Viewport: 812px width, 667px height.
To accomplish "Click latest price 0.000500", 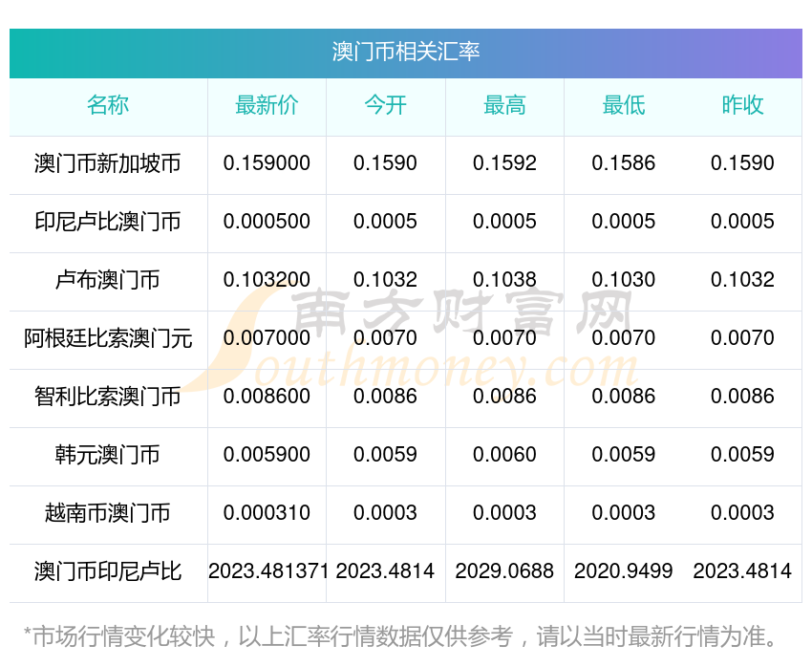I will pyautogui.click(x=267, y=222).
